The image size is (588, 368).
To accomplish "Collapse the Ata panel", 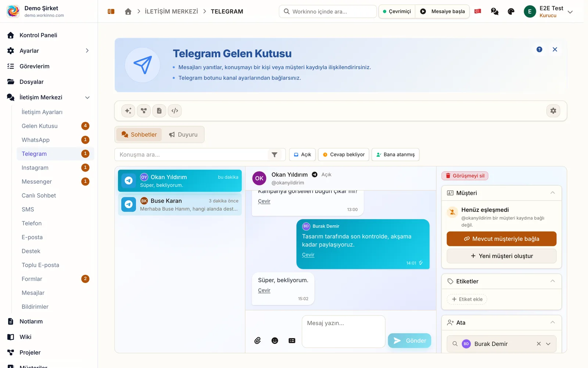I will point(552,322).
